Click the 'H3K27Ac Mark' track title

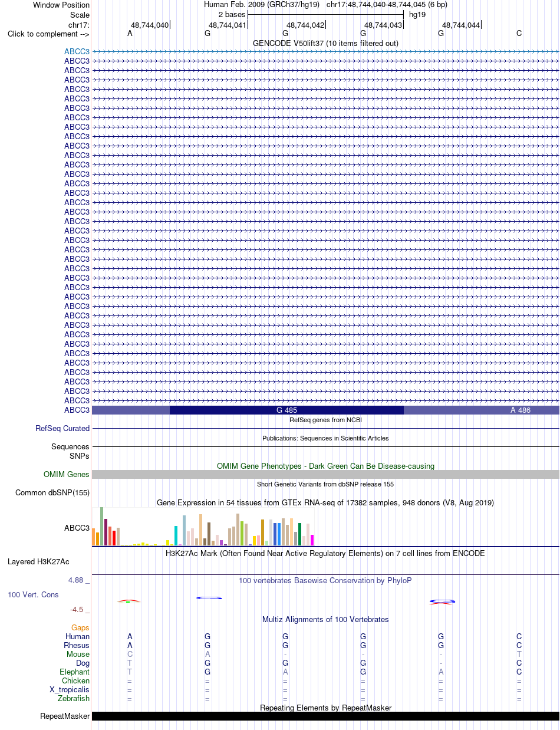pyautogui.click(x=325, y=554)
